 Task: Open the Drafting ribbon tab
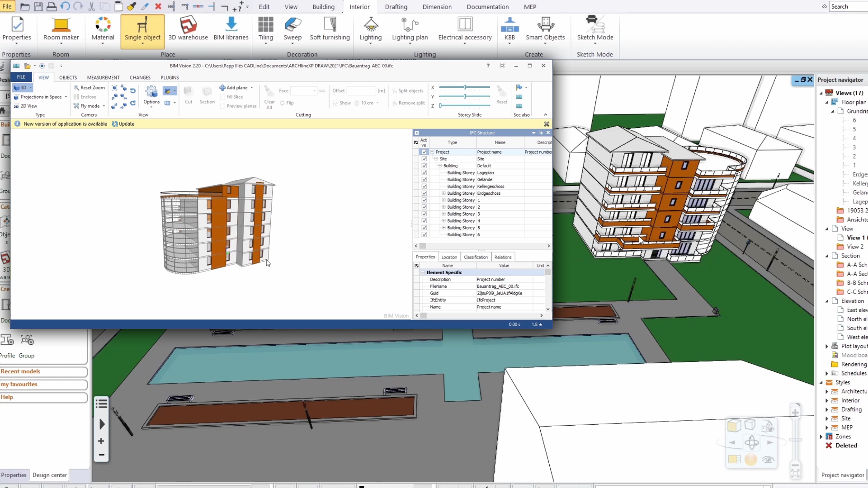[396, 7]
